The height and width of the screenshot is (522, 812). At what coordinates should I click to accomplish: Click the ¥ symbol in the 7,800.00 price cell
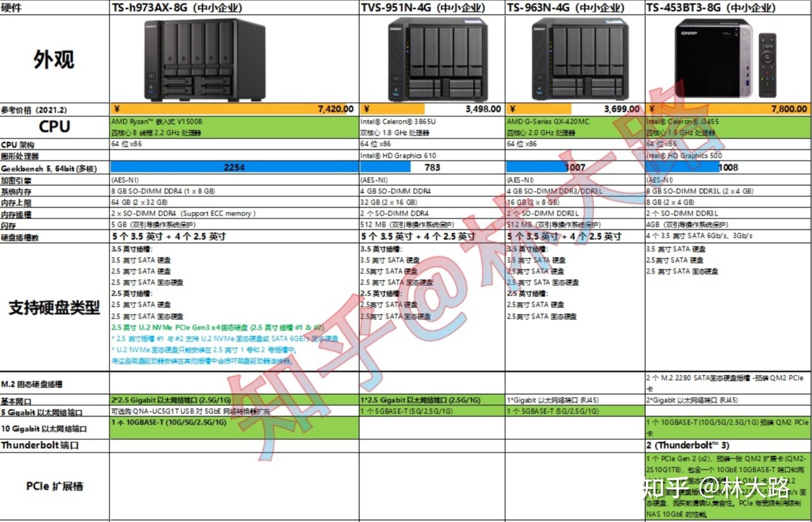651,107
